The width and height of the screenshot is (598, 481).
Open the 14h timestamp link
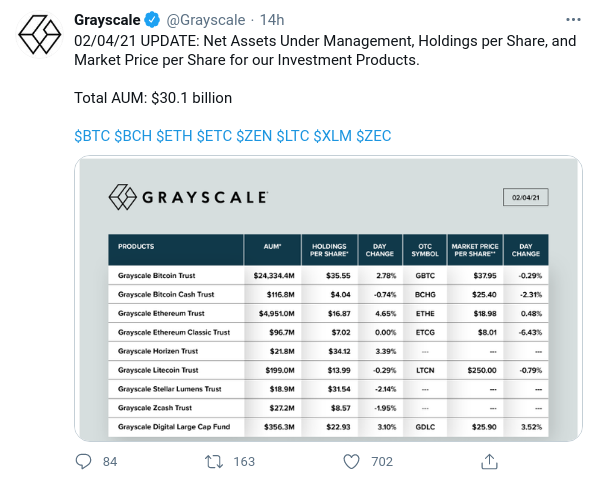click(272, 20)
